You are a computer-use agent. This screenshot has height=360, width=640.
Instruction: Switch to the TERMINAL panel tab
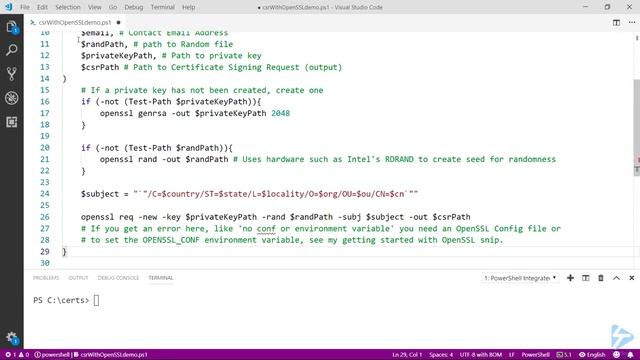[x=160, y=278]
